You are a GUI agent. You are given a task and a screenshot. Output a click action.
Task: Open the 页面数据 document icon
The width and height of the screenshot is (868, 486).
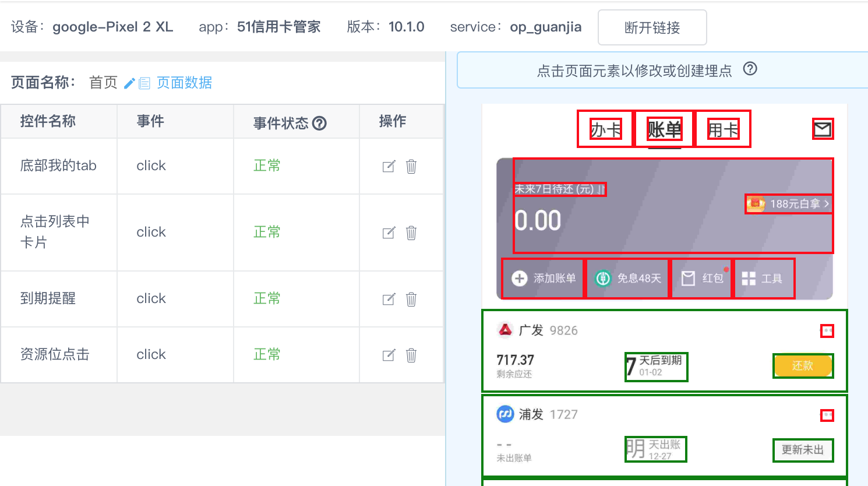144,83
